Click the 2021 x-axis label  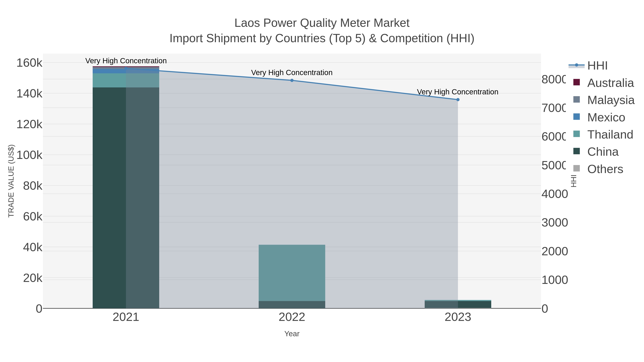126,317
